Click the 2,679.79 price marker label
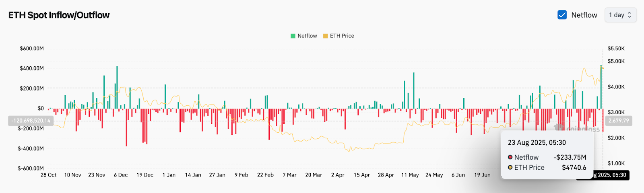644x193 pixels. pyautogui.click(x=618, y=121)
